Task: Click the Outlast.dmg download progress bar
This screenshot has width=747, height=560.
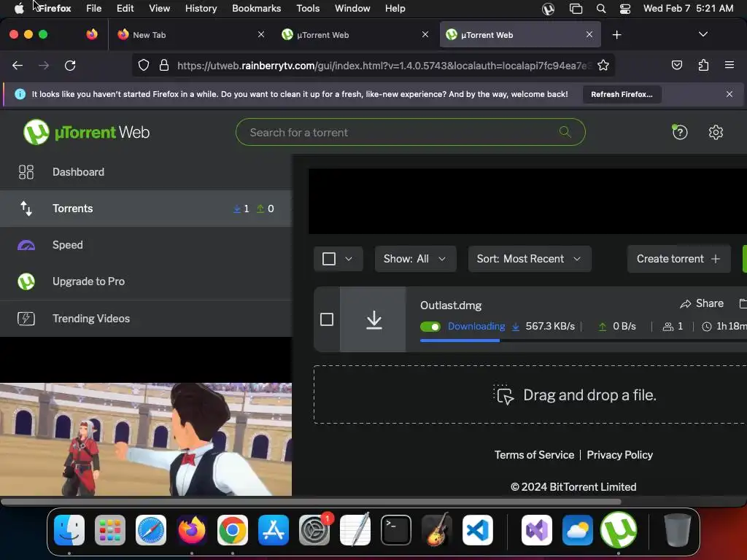Action: (583, 341)
